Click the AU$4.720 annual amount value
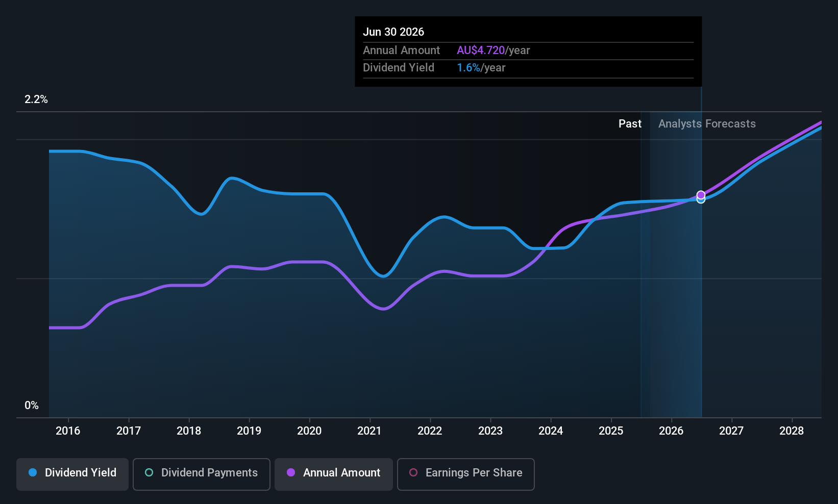The height and width of the screenshot is (504, 838). tap(481, 51)
